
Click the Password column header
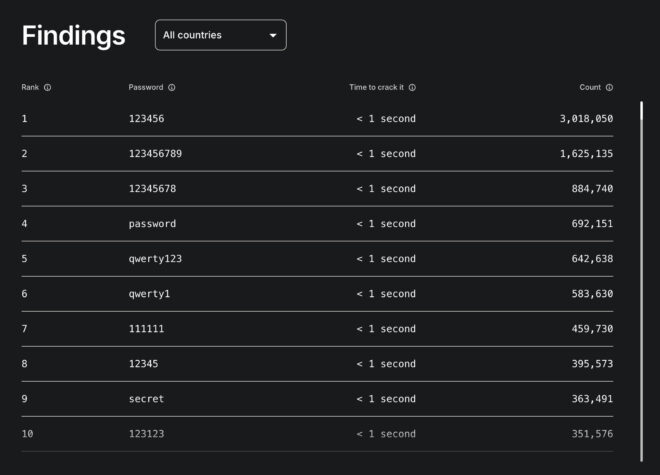145,88
